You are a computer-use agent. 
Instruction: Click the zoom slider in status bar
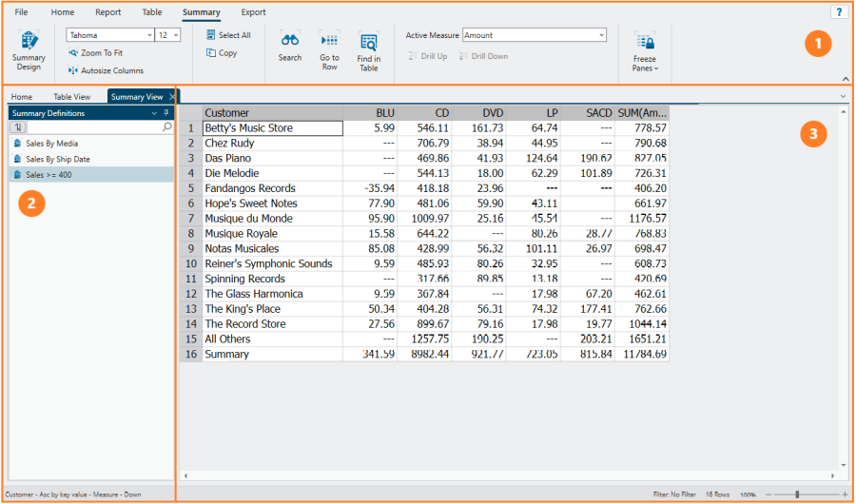[x=797, y=494]
